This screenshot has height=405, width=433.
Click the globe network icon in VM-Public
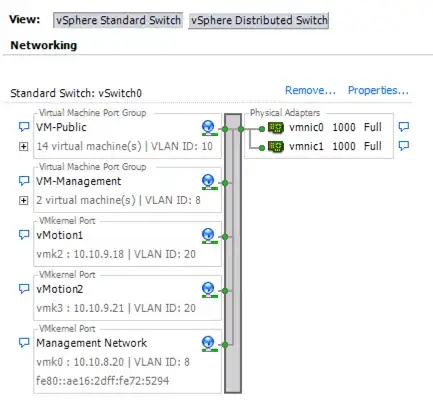click(x=209, y=128)
